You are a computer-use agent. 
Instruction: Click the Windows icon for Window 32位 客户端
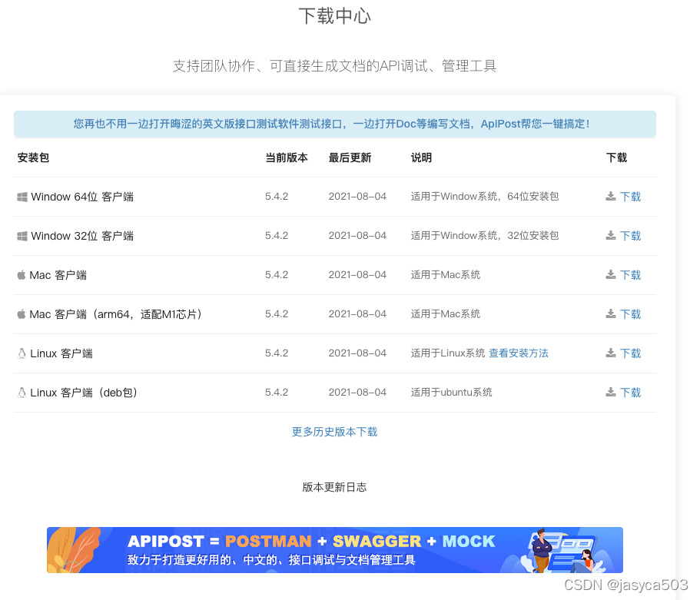tap(22, 236)
